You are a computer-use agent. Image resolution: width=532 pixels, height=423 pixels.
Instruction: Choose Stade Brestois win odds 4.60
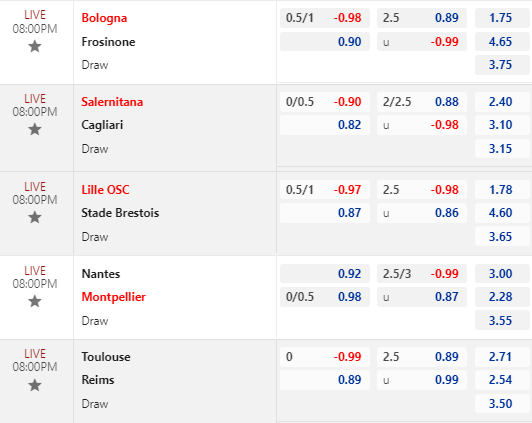(x=502, y=213)
